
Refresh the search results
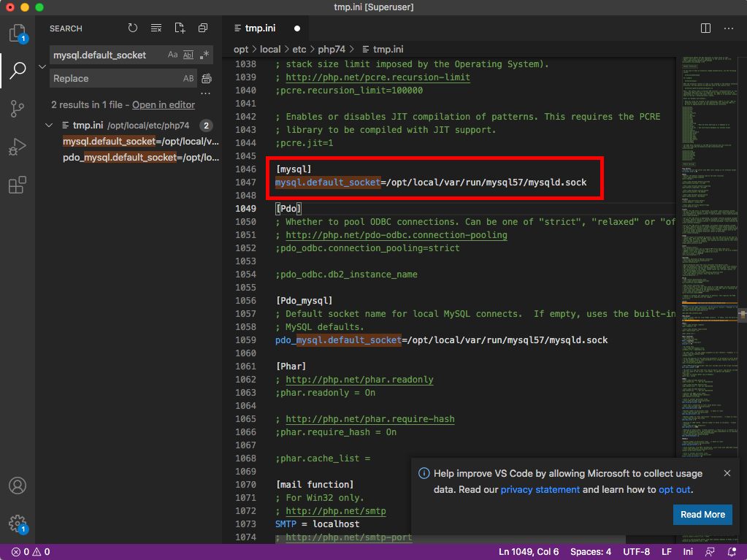(x=133, y=28)
